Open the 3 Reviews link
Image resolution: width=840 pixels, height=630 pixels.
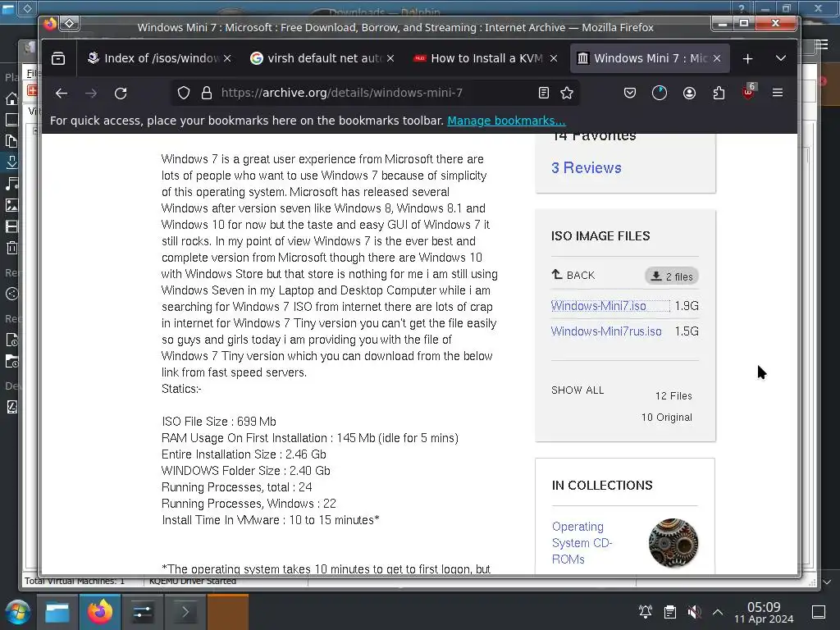coord(587,167)
